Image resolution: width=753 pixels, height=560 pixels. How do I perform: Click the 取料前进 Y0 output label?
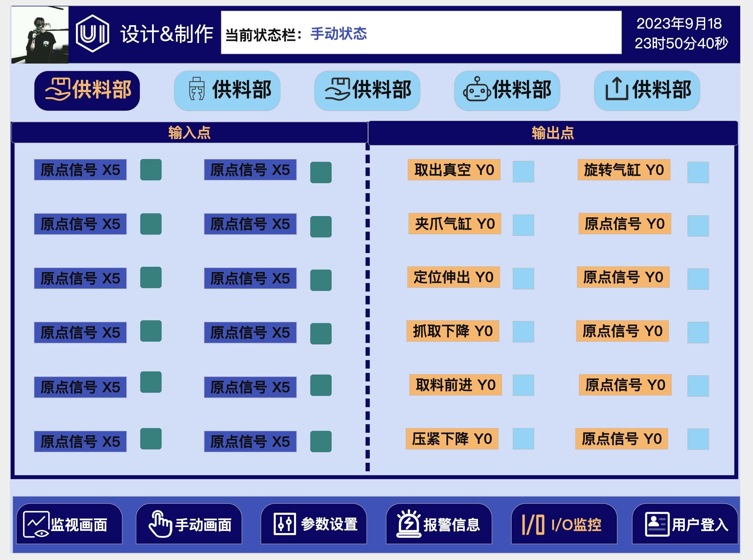pyautogui.click(x=456, y=385)
